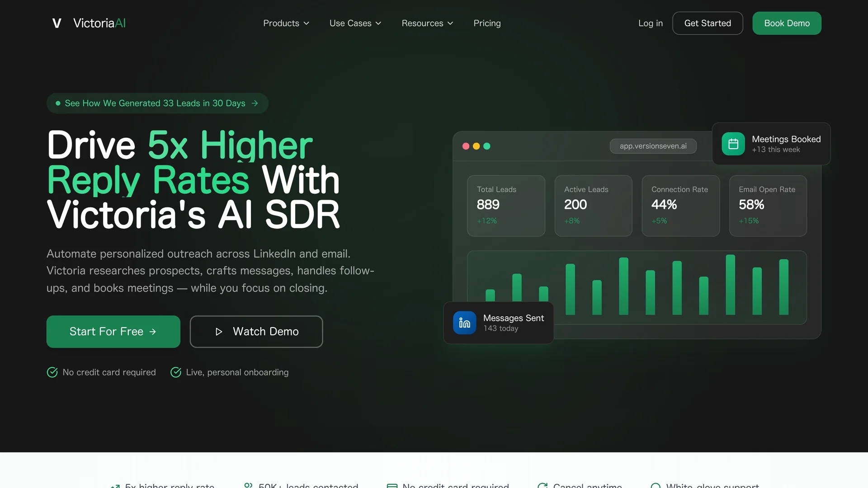Click the Get Started button
The height and width of the screenshot is (488, 868).
click(708, 23)
